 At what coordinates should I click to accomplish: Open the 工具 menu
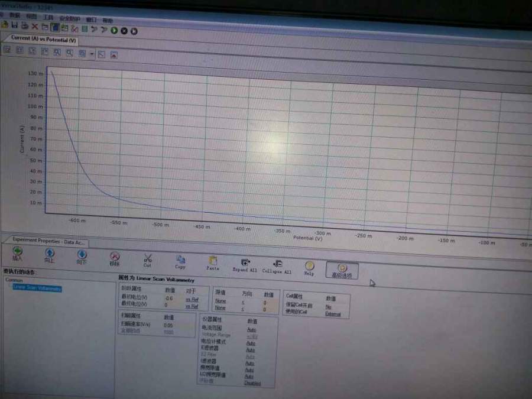pyautogui.click(x=48, y=17)
